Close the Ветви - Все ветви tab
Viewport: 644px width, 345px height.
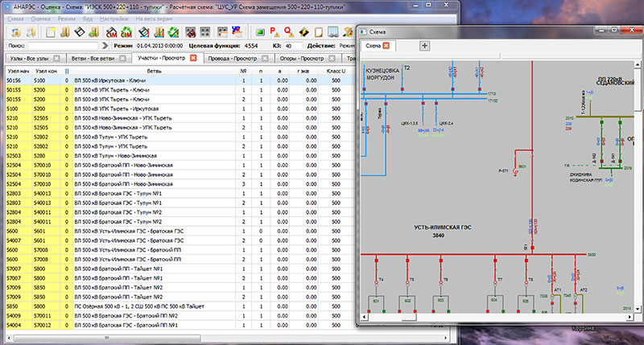pos(122,59)
